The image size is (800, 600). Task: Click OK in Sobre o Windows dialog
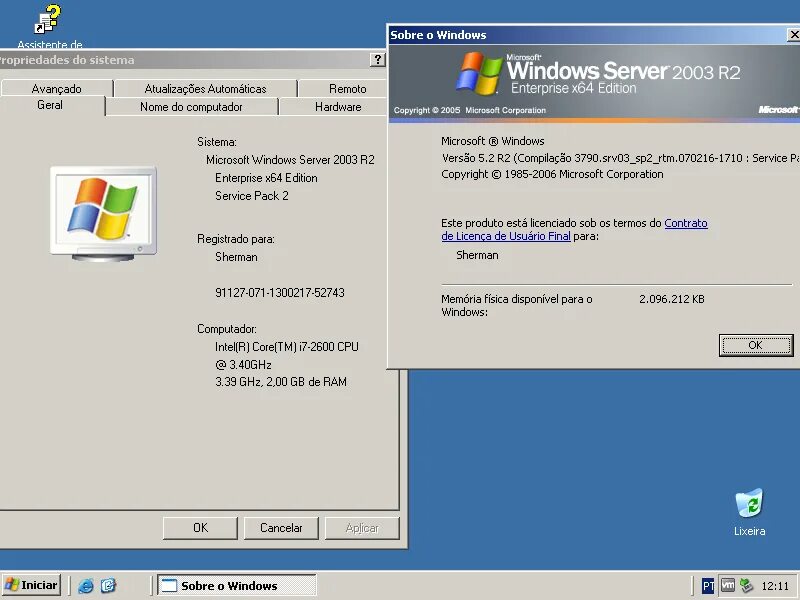click(x=756, y=345)
